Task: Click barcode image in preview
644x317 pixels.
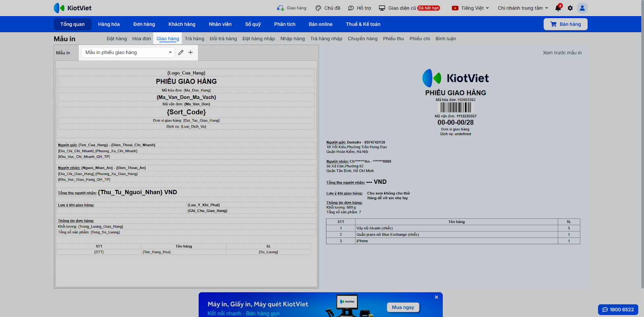Action: [456, 107]
